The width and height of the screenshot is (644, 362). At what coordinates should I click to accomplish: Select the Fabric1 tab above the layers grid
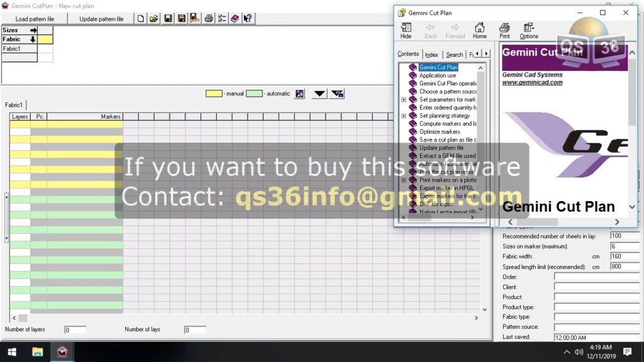point(14,105)
